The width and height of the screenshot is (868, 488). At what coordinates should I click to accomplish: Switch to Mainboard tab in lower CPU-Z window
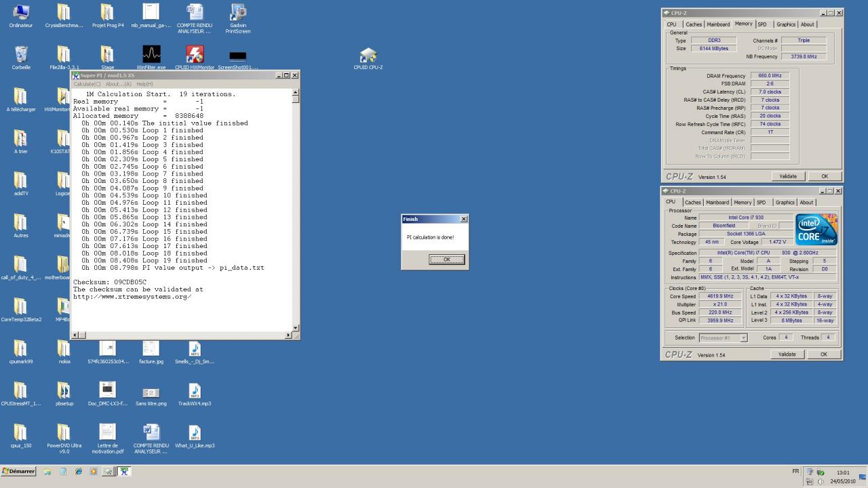[717, 202]
